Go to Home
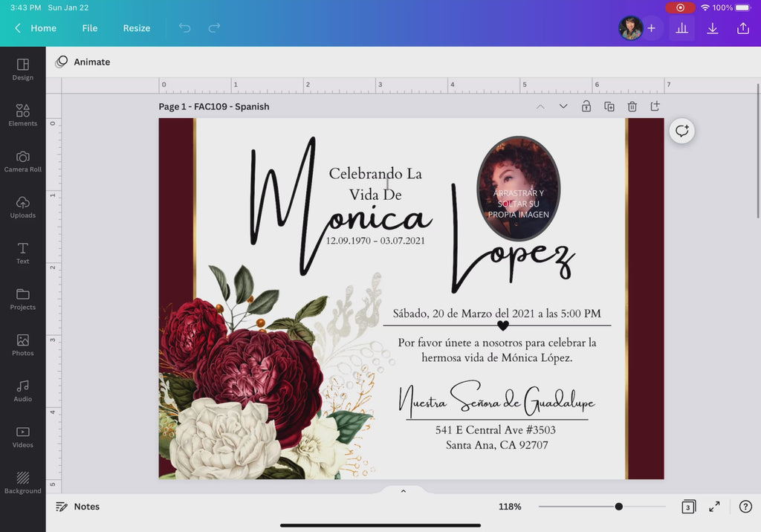This screenshot has height=532, width=761. pyautogui.click(x=43, y=28)
